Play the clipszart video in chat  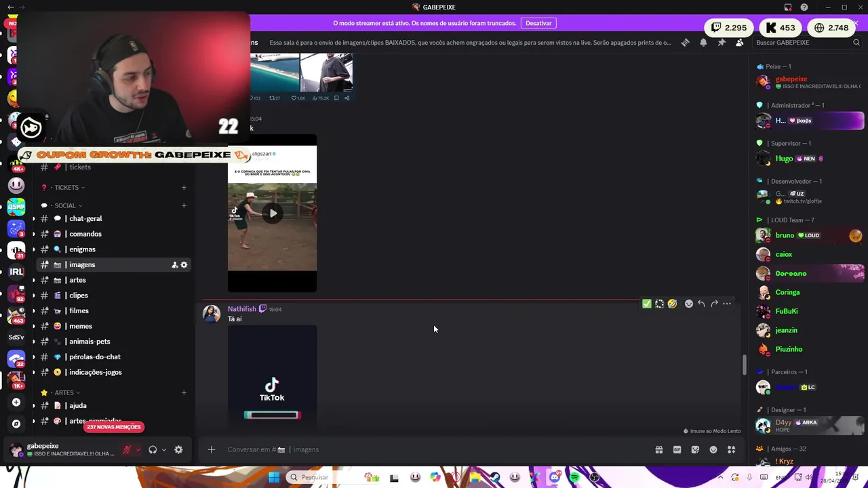click(272, 213)
